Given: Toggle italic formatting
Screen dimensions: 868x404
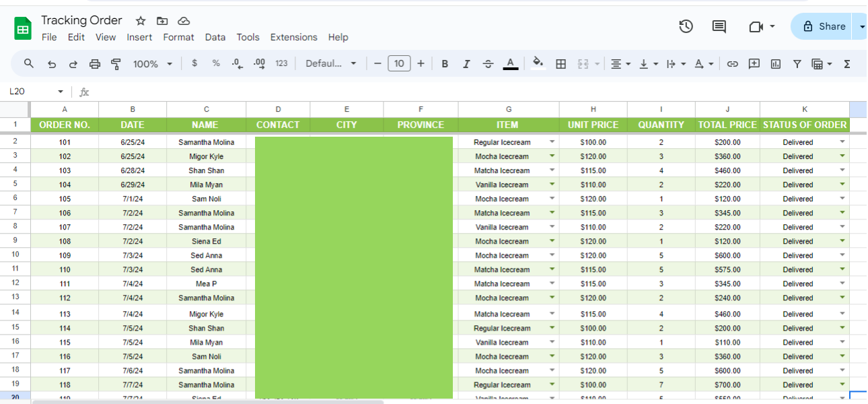Looking at the screenshot, I should point(466,64).
